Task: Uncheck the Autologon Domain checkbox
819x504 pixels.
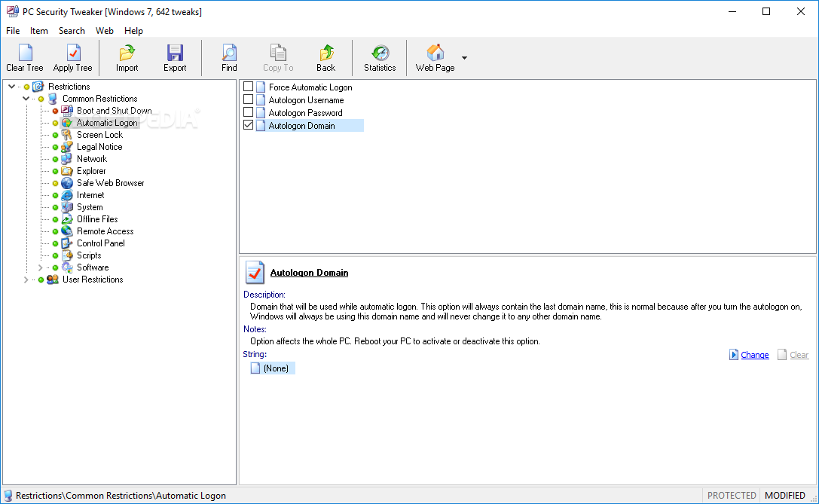Action: [x=248, y=125]
